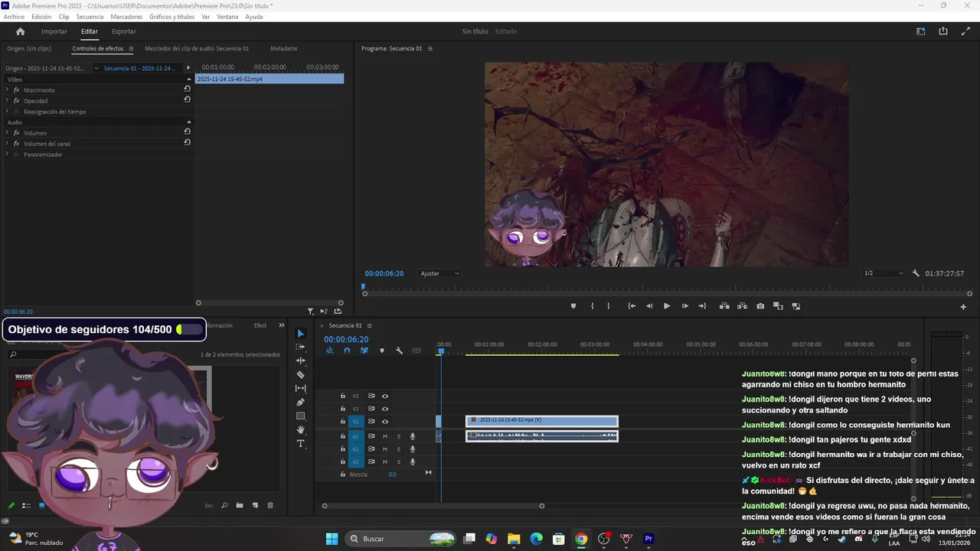This screenshot has height=551, width=980.
Task: Collapse the Audio effects section
Action: click(x=188, y=122)
